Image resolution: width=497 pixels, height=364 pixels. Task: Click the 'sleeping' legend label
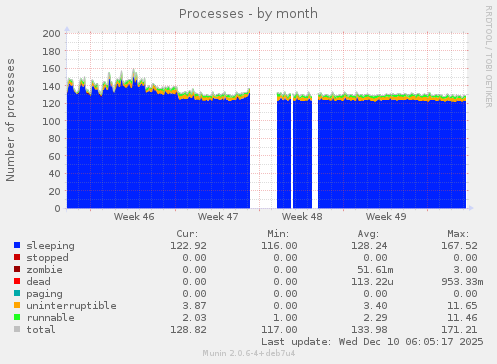[x=50, y=246]
